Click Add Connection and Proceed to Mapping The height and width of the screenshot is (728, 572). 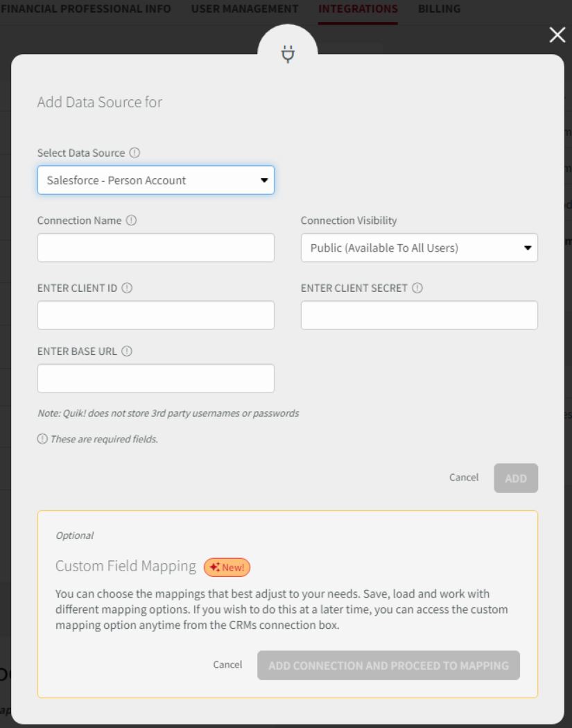[388, 666]
